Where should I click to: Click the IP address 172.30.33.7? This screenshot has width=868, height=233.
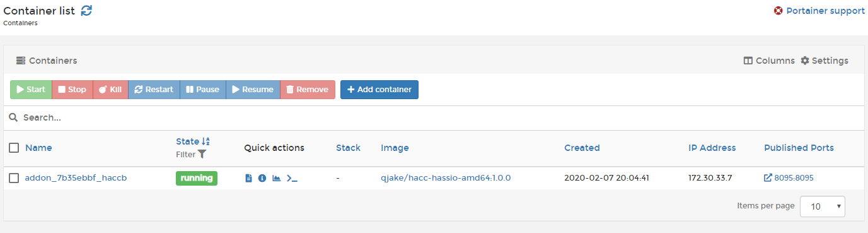[710, 178]
